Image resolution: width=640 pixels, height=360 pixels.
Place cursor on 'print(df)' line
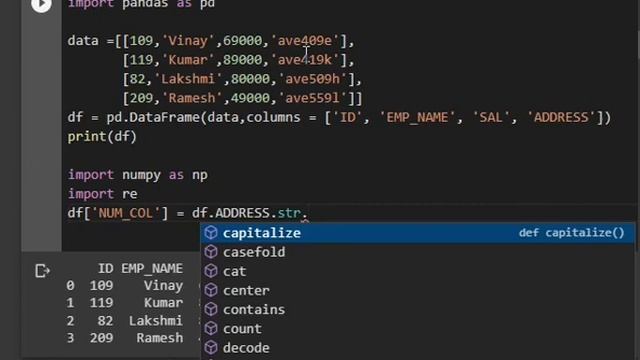[x=102, y=137]
